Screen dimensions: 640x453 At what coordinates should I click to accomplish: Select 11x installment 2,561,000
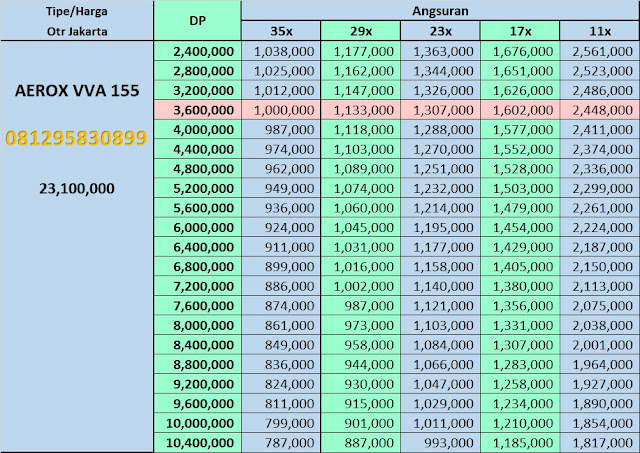pyautogui.click(x=600, y=51)
